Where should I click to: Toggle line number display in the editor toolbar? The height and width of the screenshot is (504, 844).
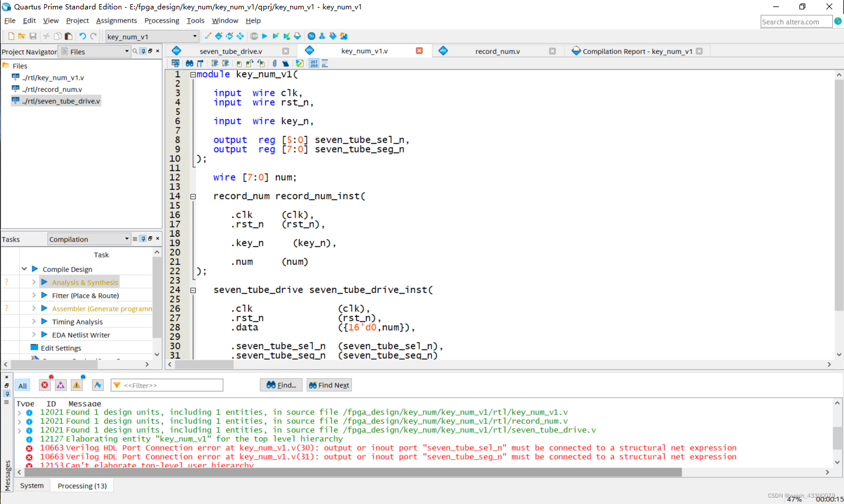[x=315, y=63]
